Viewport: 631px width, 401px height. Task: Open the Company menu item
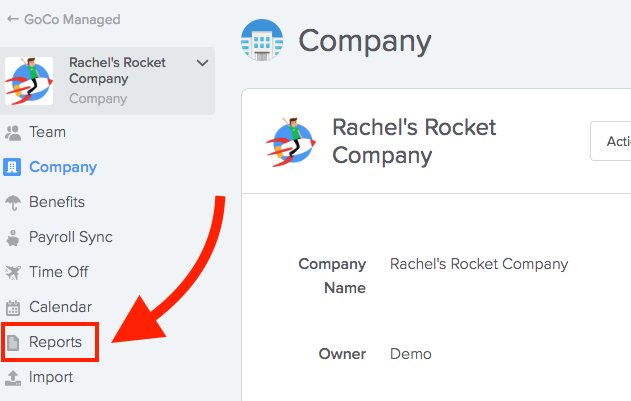click(63, 167)
